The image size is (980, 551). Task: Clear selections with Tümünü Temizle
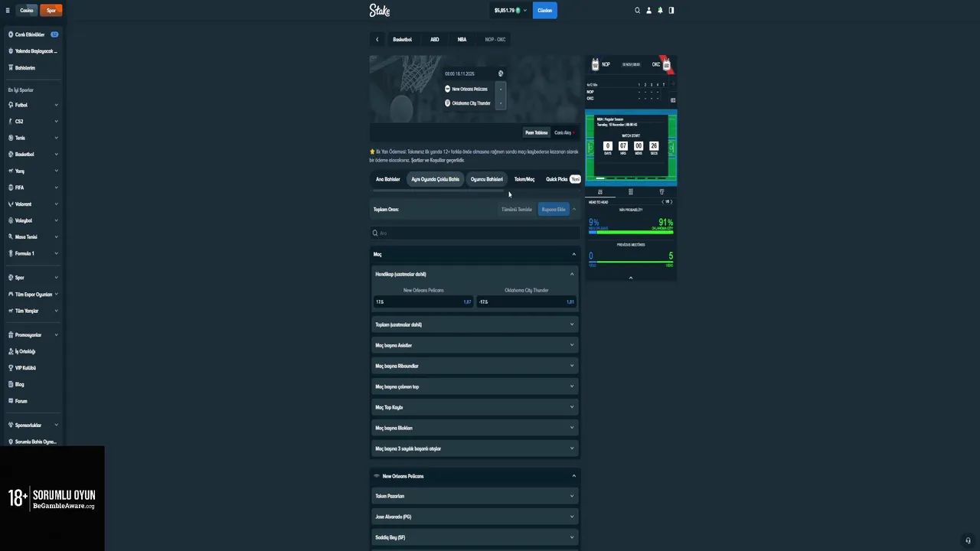(516, 210)
